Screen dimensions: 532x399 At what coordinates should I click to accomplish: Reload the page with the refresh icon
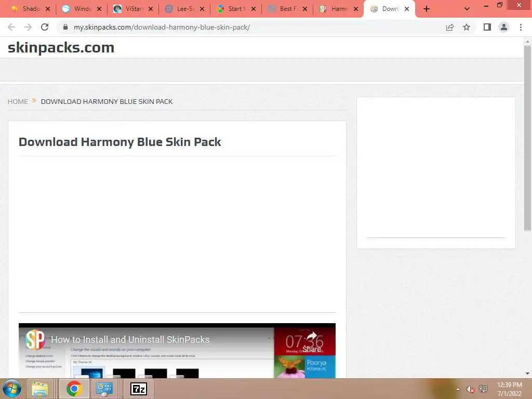coord(45,27)
